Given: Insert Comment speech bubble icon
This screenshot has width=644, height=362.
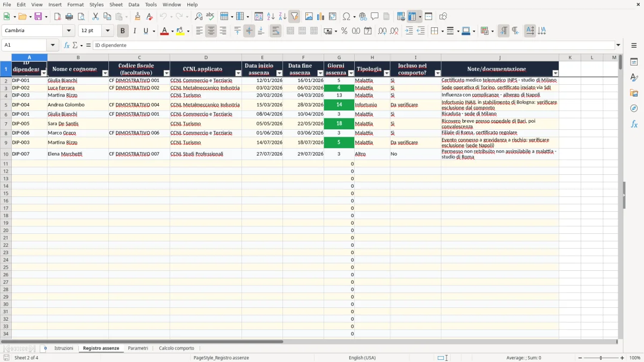Looking at the screenshot, I should coord(375,17).
